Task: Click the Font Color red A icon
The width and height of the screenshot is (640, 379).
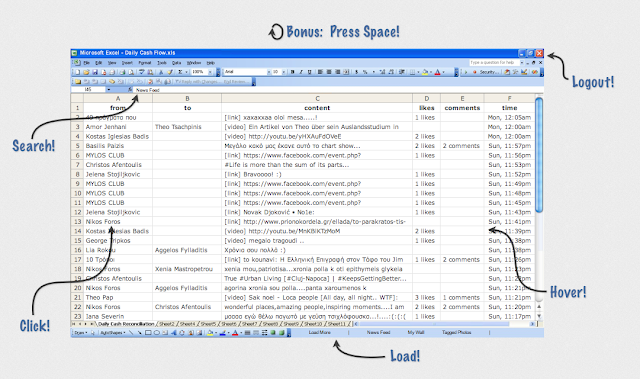Action: [438, 72]
